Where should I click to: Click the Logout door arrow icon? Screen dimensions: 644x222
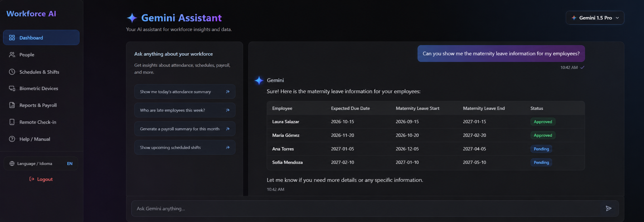32,179
